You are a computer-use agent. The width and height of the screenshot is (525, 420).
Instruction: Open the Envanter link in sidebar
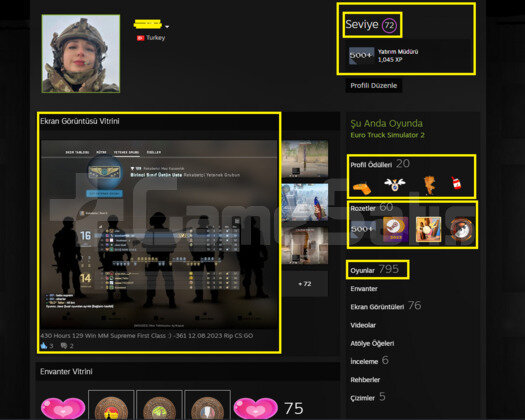364,289
